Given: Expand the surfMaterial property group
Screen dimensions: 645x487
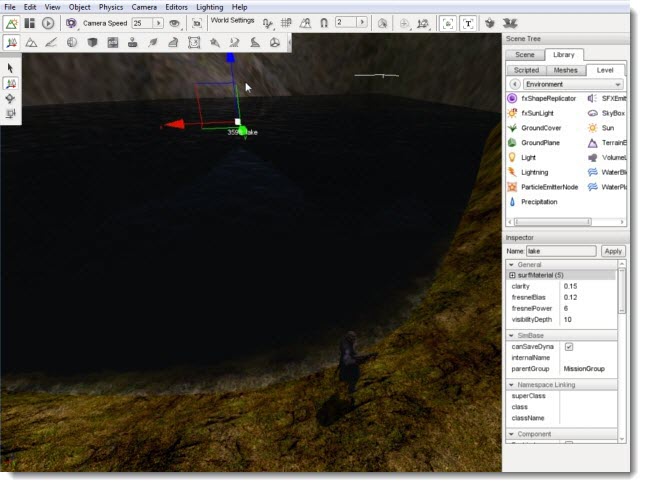Looking at the screenshot, I should [512, 275].
